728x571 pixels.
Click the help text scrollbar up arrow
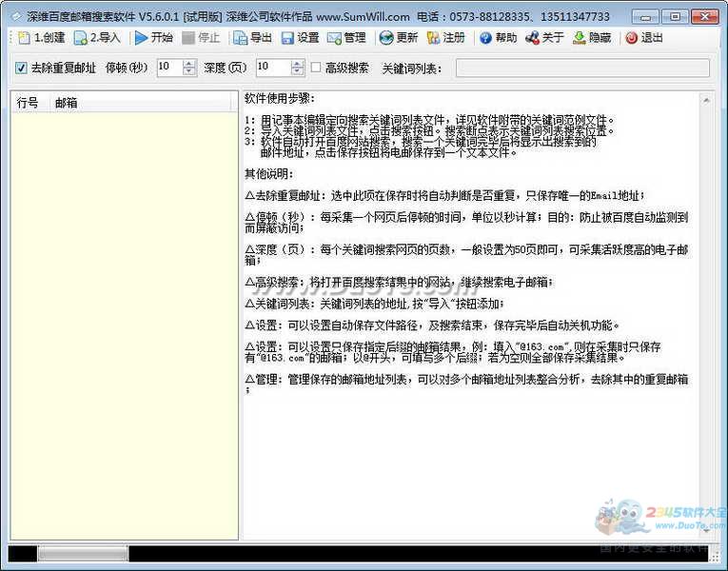coord(706,99)
